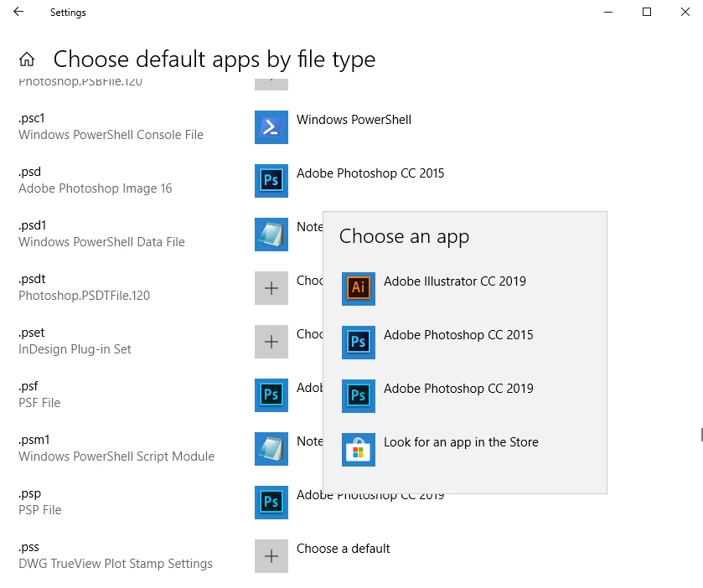Click the Photoshop icon for .psp
703x588 pixels.
click(x=271, y=503)
